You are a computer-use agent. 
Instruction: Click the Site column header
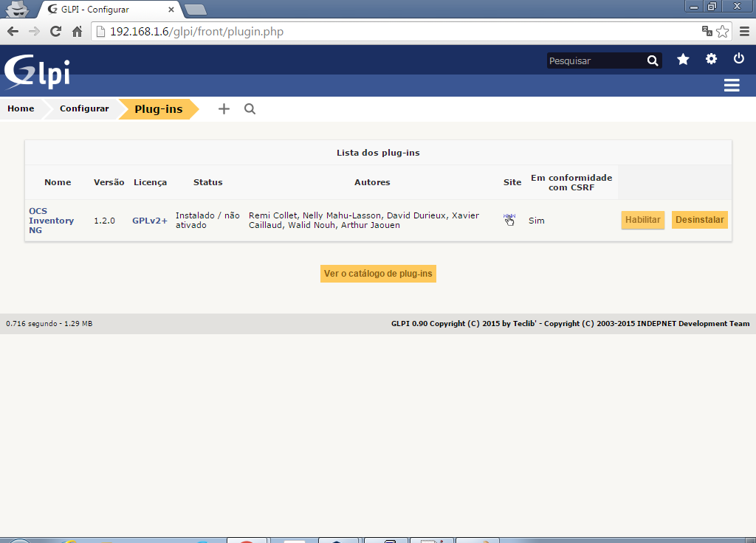pos(512,182)
